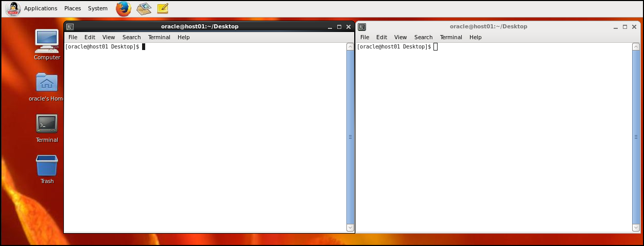This screenshot has width=644, height=246.
Task: Minimize the right terminal window
Action: point(616,27)
